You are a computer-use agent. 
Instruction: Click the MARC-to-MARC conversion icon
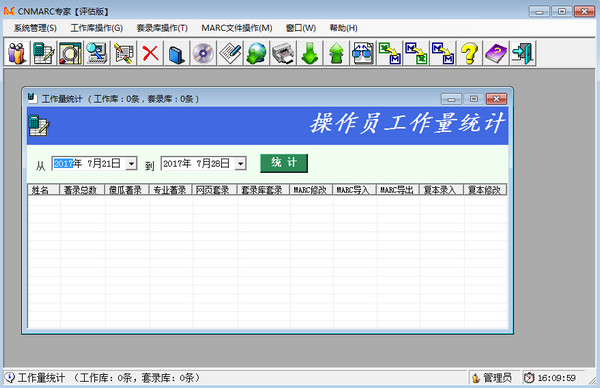pos(443,53)
